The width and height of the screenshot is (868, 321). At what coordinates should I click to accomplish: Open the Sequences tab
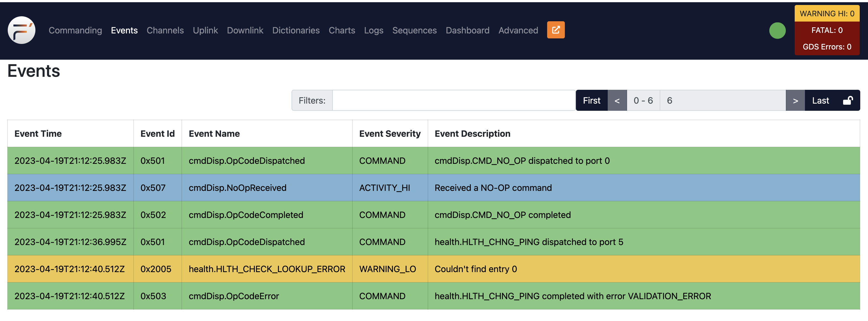[x=414, y=30]
